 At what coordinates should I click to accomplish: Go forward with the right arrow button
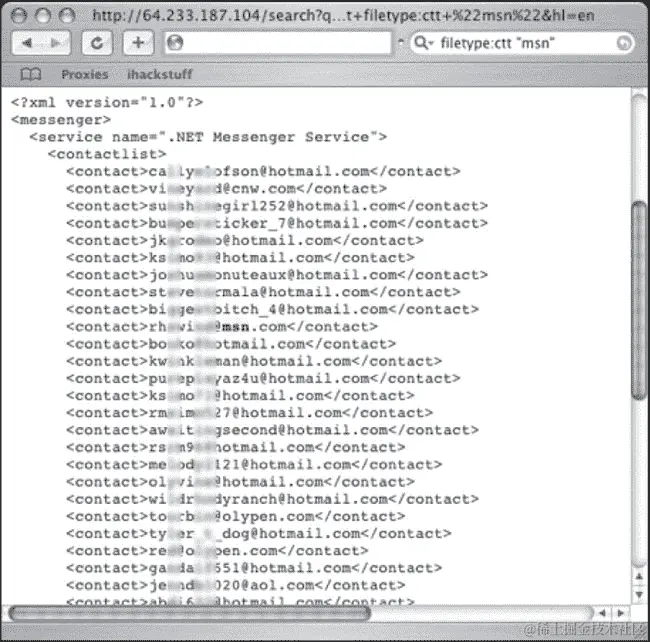click(56, 43)
